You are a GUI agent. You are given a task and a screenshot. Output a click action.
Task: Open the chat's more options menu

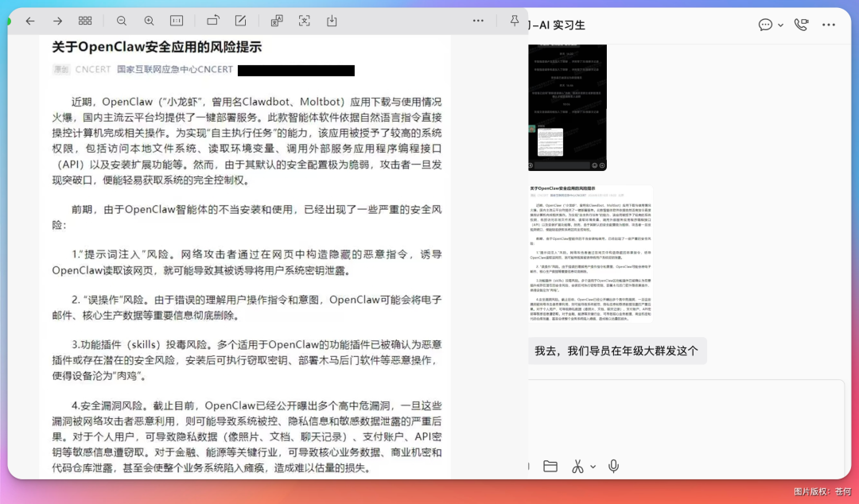pos(829,25)
